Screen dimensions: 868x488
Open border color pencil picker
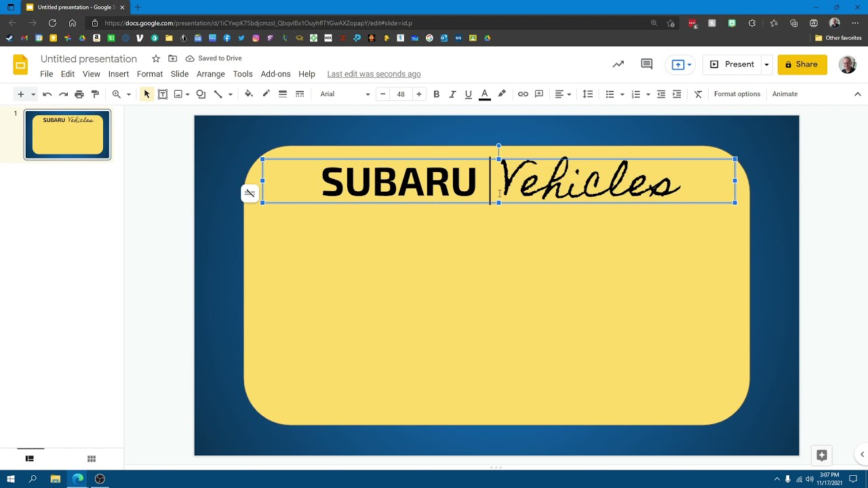pyautogui.click(x=266, y=94)
